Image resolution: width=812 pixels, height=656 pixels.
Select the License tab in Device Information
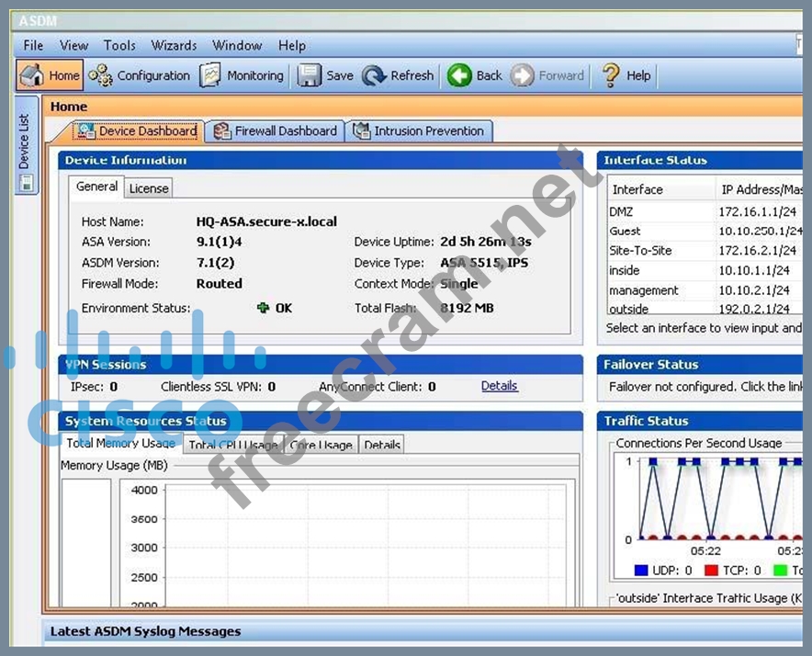148,188
